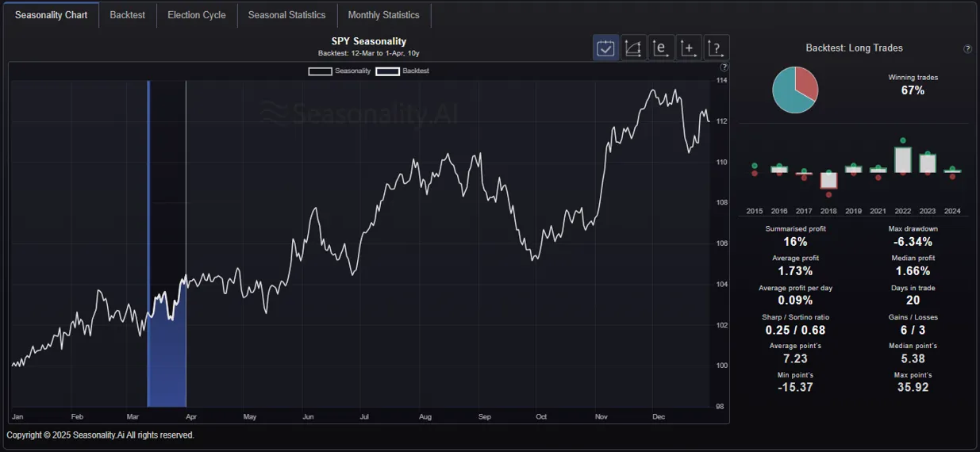Open the help icon beside Backtest: Long Trades
This screenshot has height=452, width=980.
click(x=967, y=49)
